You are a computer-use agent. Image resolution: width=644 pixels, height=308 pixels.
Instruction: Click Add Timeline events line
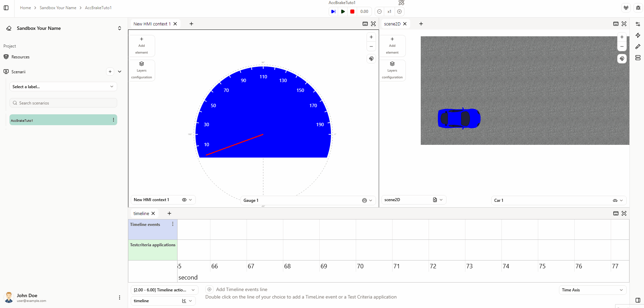242,289
